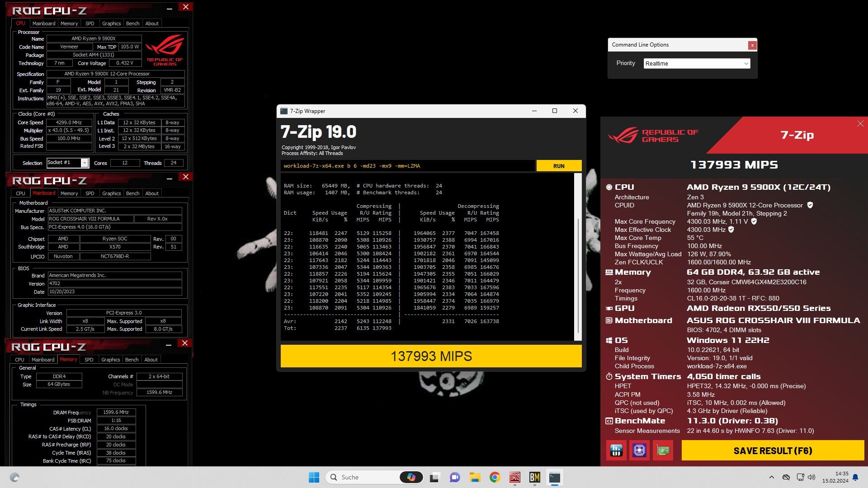Click ROG CROSSHAIR VIII FORMULA model field
Screen dimensions: 868x488
(90, 219)
